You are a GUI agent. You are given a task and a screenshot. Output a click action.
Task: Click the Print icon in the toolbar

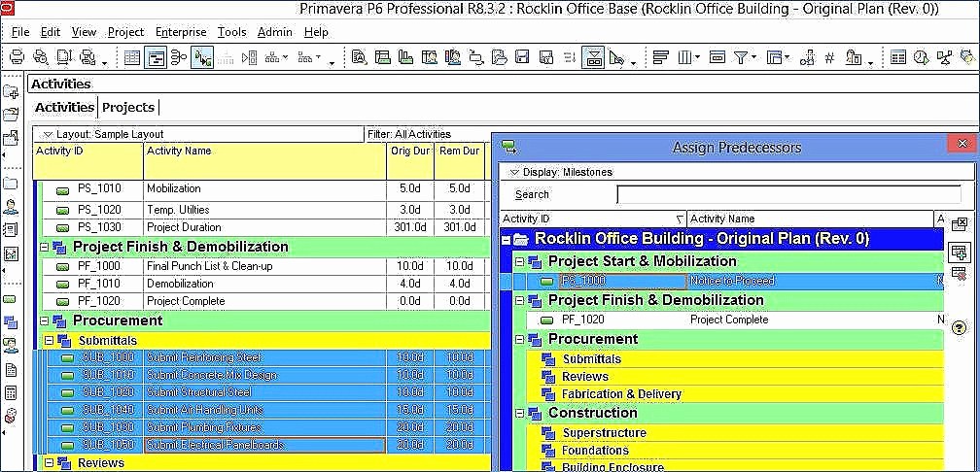17,57
